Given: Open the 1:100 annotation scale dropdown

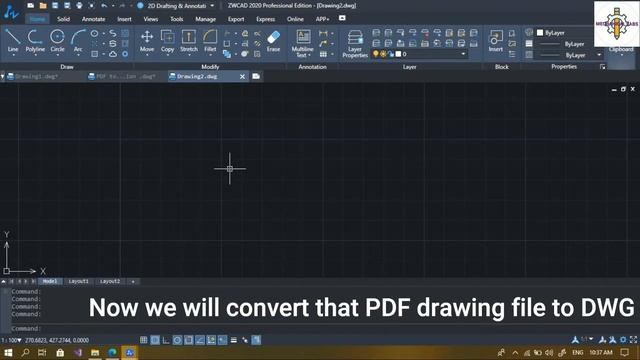Looking at the screenshot, I should [11, 340].
